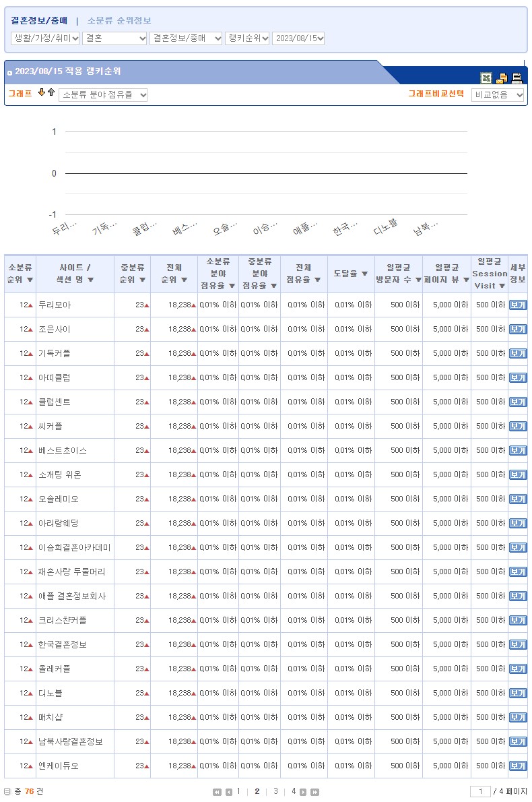The width and height of the screenshot is (532, 802).
Task: View details 보기 for 두리모아
Action: pos(517,305)
